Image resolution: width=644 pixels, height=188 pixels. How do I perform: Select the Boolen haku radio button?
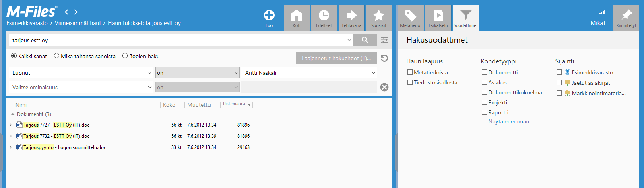pyautogui.click(x=125, y=56)
